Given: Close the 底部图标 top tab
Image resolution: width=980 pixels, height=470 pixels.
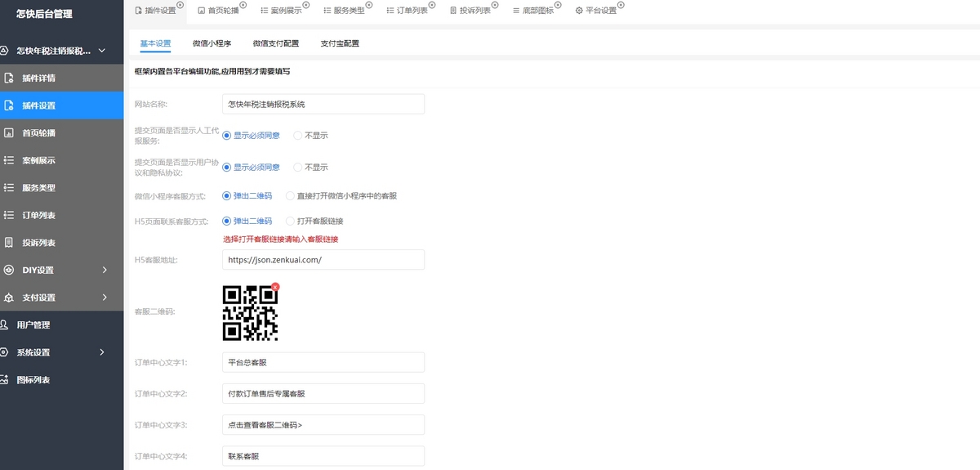Looking at the screenshot, I should tap(558, 5).
